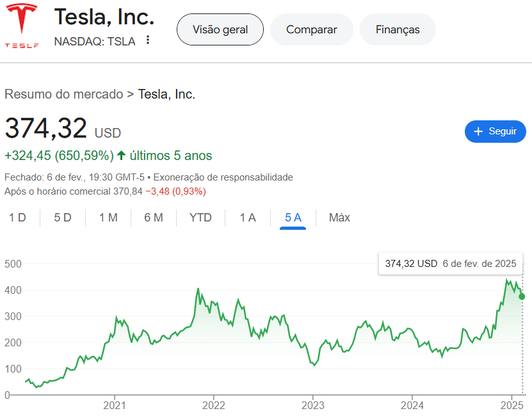Viewport: 532px width, 418px height.
Task: Click the green endpoint marker on chart
Action: 522,296
